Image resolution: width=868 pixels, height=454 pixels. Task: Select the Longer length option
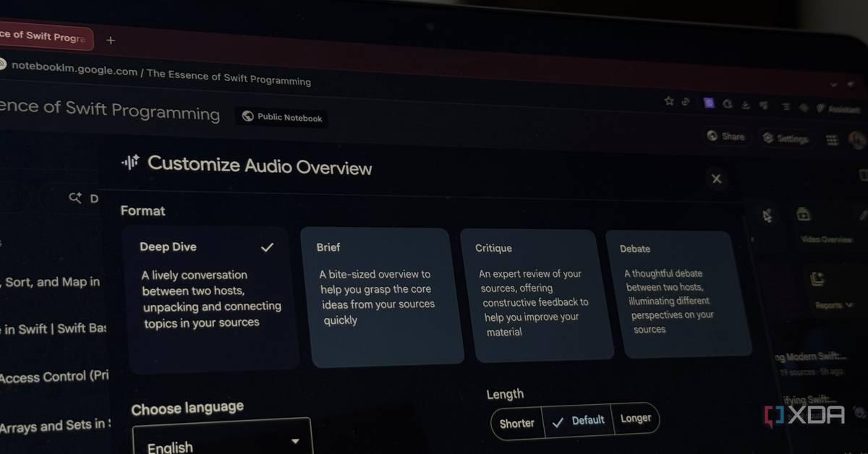click(636, 419)
